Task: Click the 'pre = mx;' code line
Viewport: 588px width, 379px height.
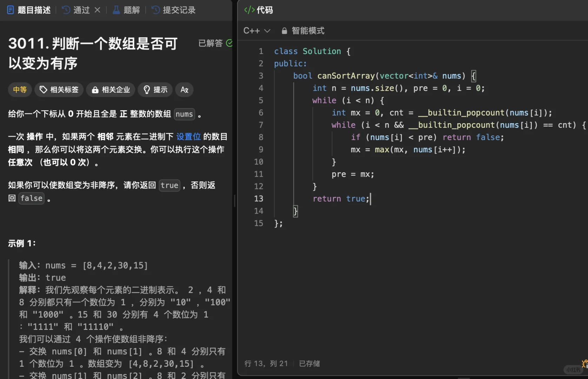Action: coord(353,174)
